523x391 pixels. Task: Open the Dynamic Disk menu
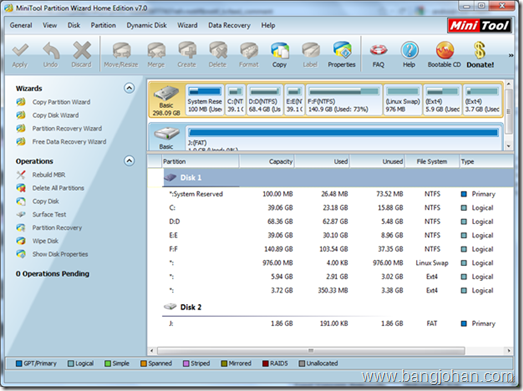click(x=146, y=25)
